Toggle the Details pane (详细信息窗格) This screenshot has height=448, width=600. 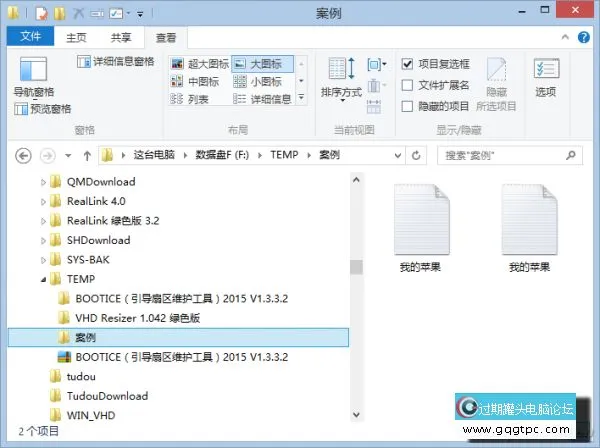pyautogui.click(x=116, y=62)
